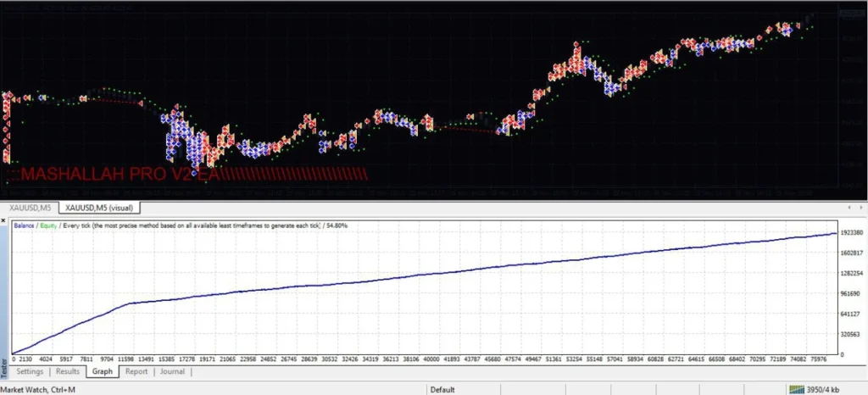868x395 pixels.
Task: Select the Graph tab
Action: [103, 371]
